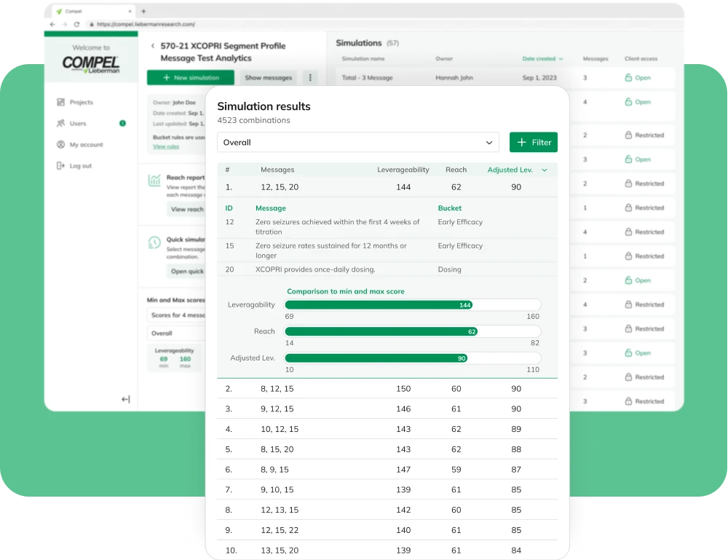Click the Reach comparison bar showing 62
The height and width of the screenshot is (560, 728).
tap(413, 331)
